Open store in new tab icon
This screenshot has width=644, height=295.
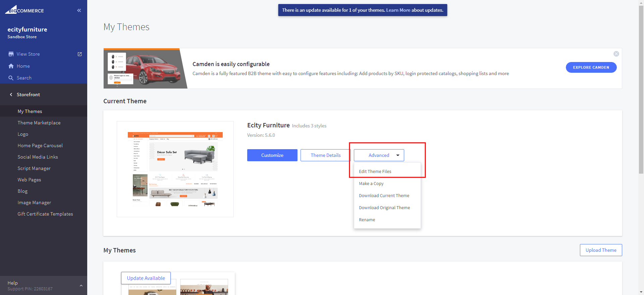click(80, 54)
